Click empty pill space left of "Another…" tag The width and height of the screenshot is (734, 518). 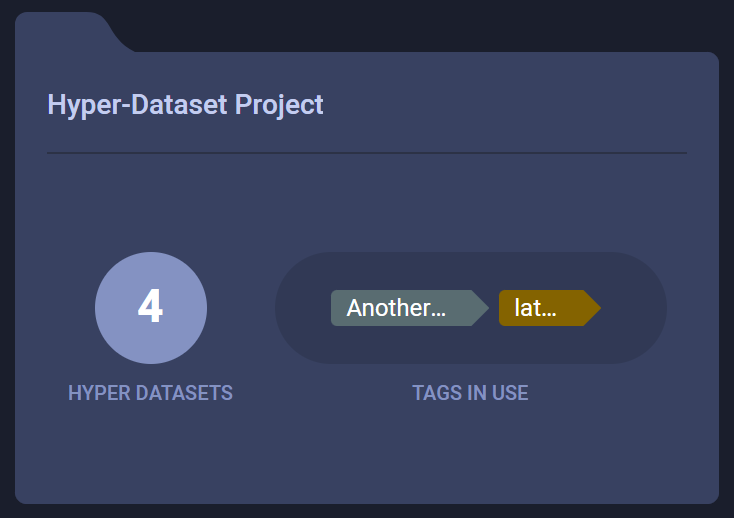point(303,308)
